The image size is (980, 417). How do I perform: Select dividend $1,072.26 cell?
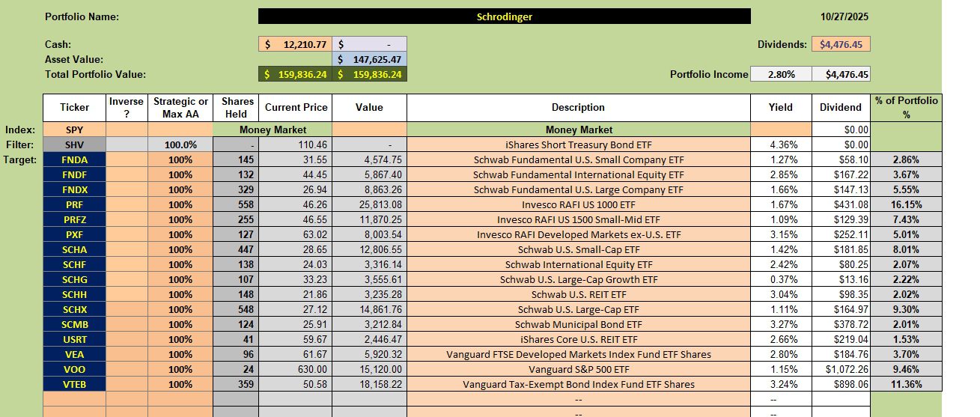pyautogui.click(x=841, y=369)
